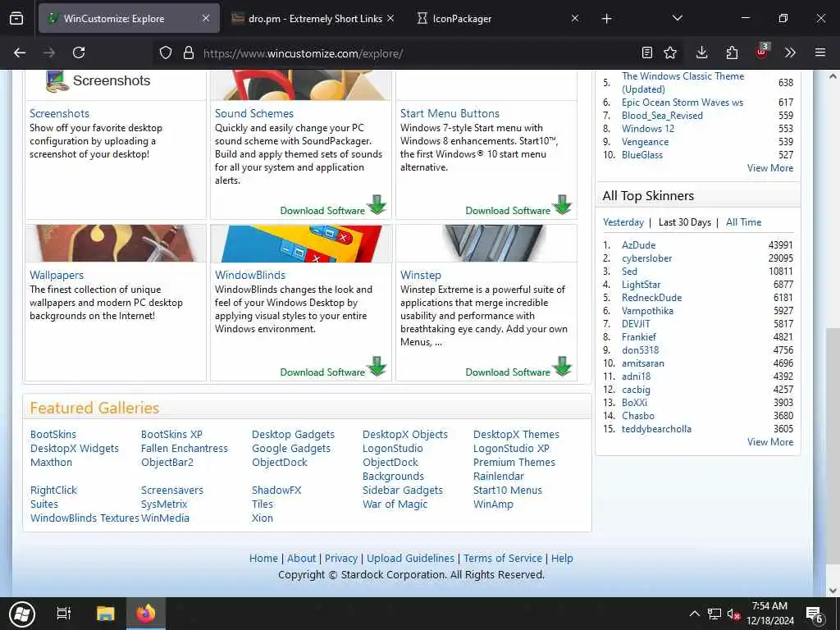The width and height of the screenshot is (840, 630).
Task: Show Yesterday's top skinners
Action: (x=623, y=222)
